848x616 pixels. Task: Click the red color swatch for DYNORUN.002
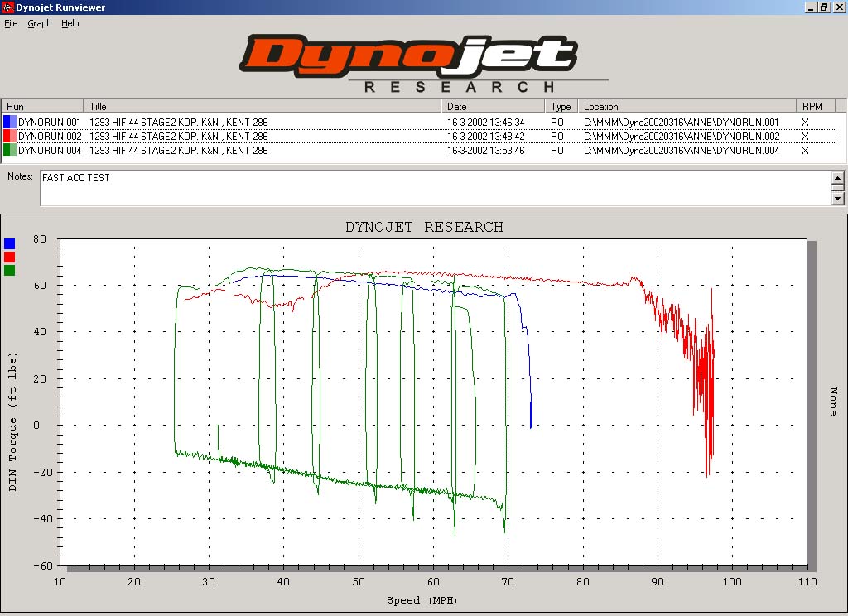pyautogui.click(x=10, y=136)
